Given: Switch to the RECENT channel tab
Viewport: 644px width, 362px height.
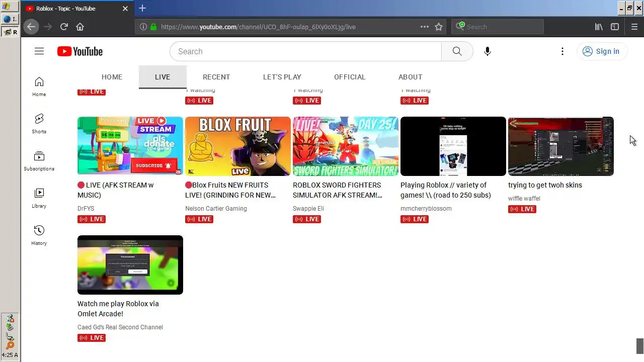Looking at the screenshot, I should pos(216,77).
